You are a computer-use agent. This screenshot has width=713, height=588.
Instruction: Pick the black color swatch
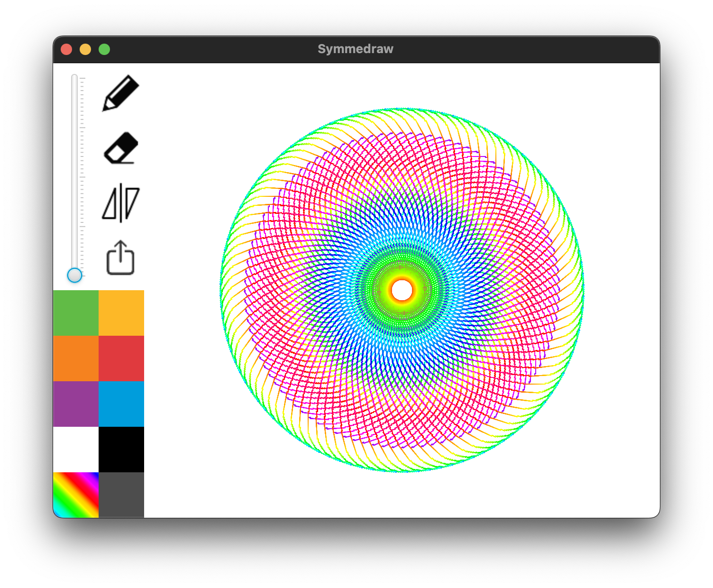[x=121, y=450]
